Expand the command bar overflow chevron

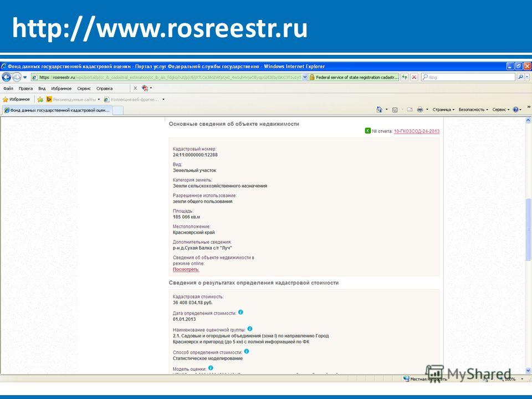coord(529,107)
